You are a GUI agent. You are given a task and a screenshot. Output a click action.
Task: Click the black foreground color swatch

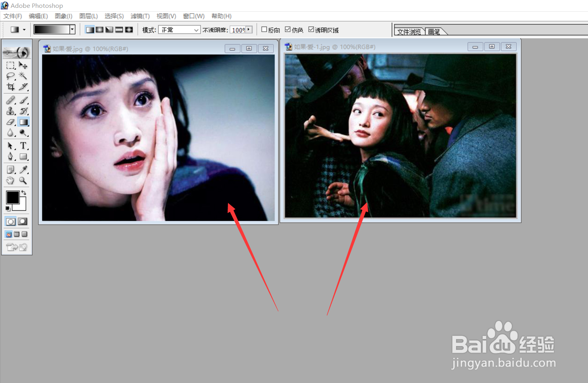pos(13,197)
